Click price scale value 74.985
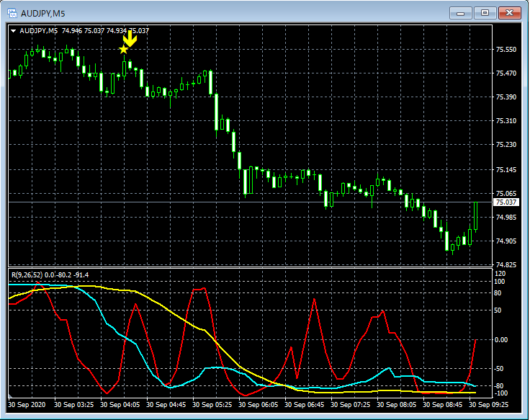530x420 pixels. (506, 217)
